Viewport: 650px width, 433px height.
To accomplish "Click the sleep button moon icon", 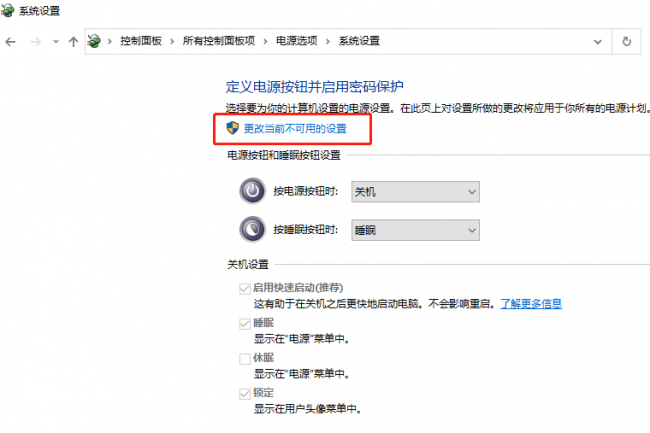I will pos(252,229).
